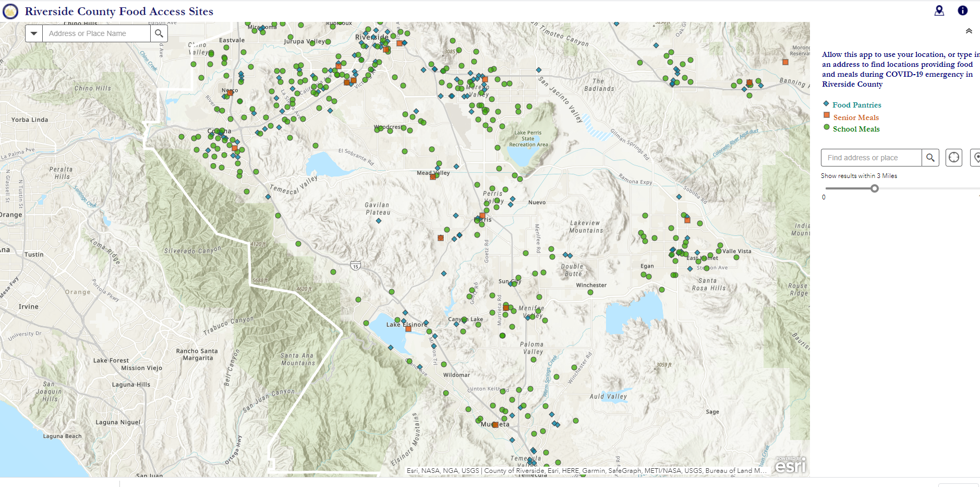Click the Riverside County seal logo
The image size is (980, 487).
(x=10, y=11)
